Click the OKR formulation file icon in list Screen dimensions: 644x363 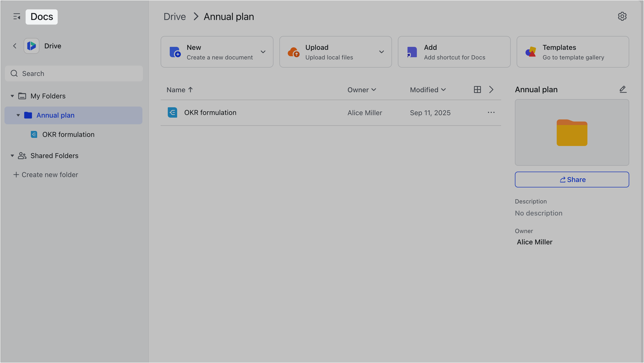click(x=172, y=113)
